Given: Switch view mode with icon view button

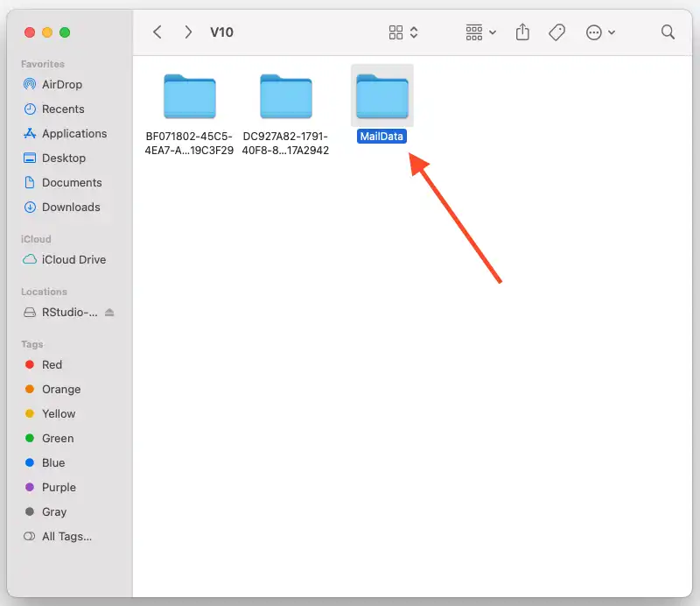Looking at the screenshot, I should 402,32.
